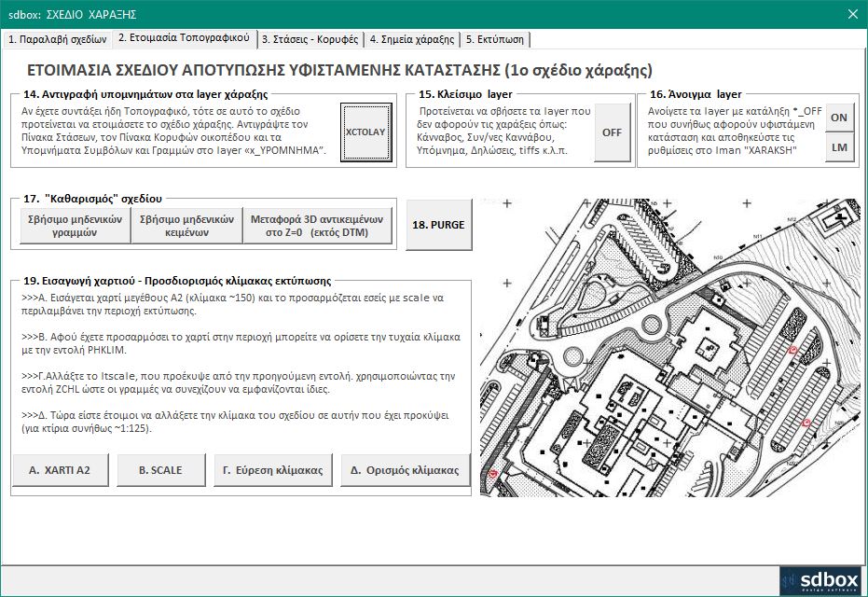Open the '5. Εκτύπωση' tab

tap(496, 39)
